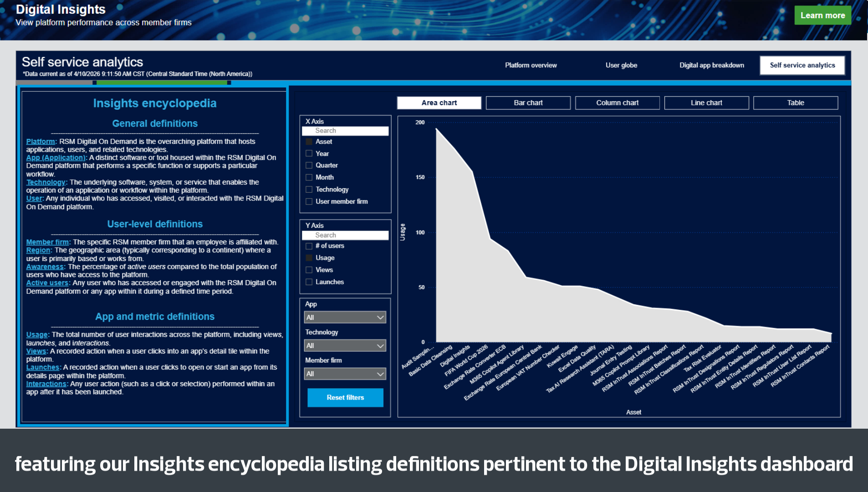Tick the Launches checkbox
The image size is (868, 492).
(x=309, y=282)
